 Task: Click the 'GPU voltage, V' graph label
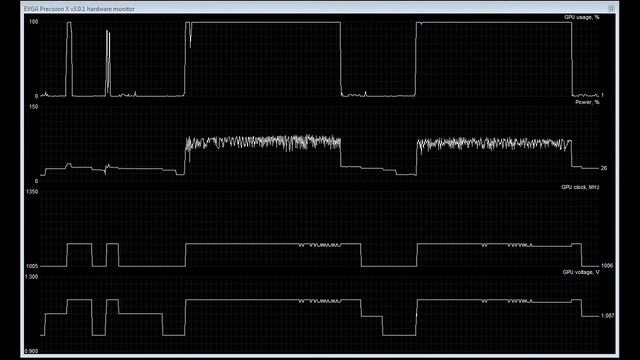(x=581, y=272)
